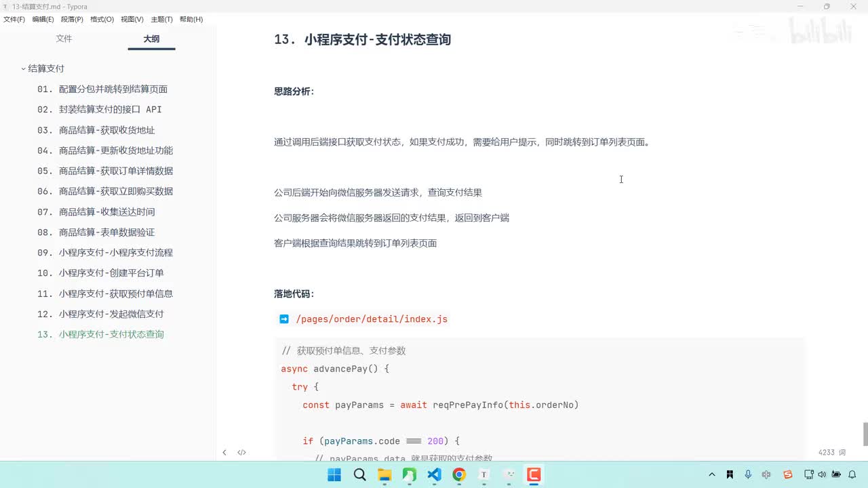Go to 03. 商品结算-获取收货地址

[96, 130]
